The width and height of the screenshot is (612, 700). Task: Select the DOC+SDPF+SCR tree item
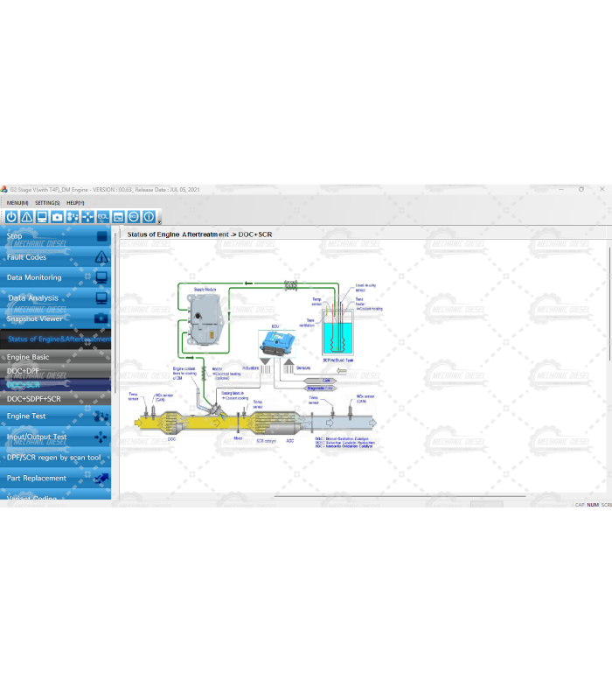tap(34, 399)
